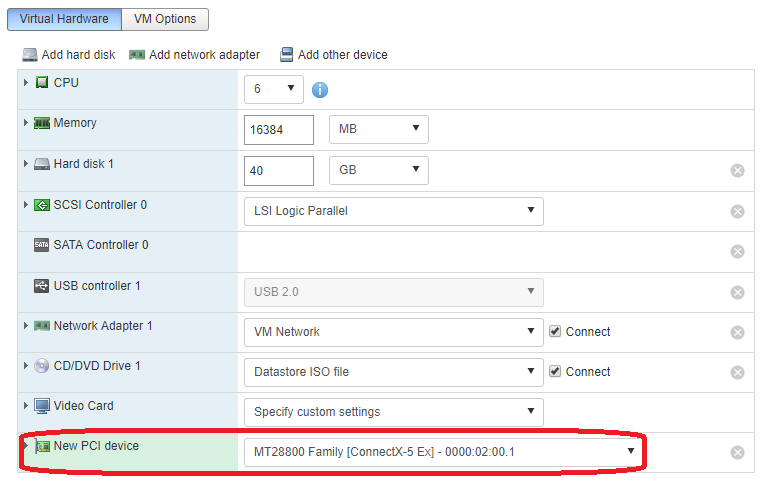767x488 pixels.
Task: Remove the New PCI device entry
Action: tap(738, 452)
